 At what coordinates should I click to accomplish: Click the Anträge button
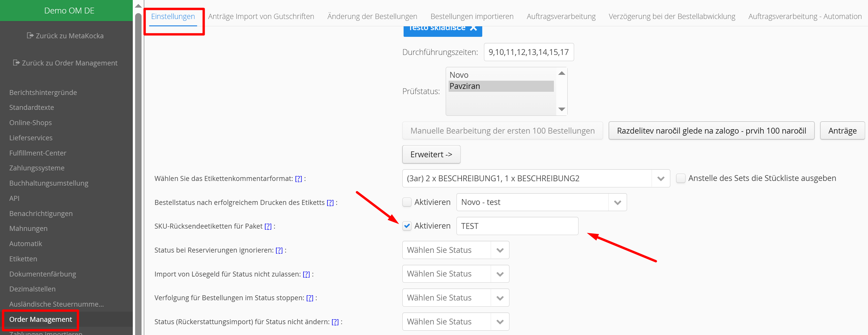(842, 131)
